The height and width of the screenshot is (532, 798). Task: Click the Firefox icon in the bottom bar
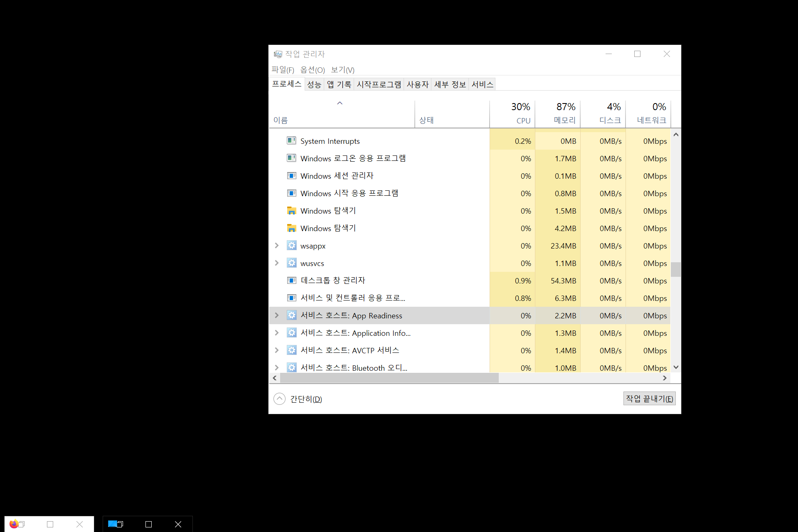pos(14,524)
